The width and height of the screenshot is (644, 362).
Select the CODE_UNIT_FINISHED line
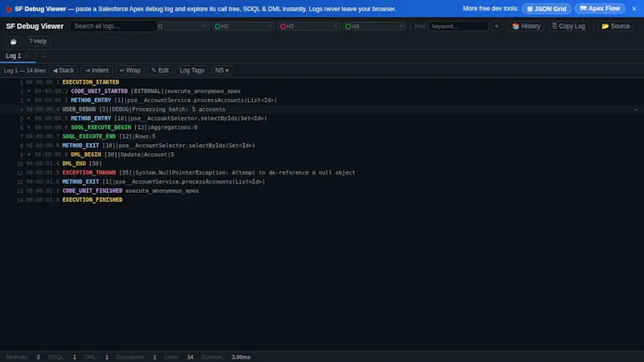(322, 191)
